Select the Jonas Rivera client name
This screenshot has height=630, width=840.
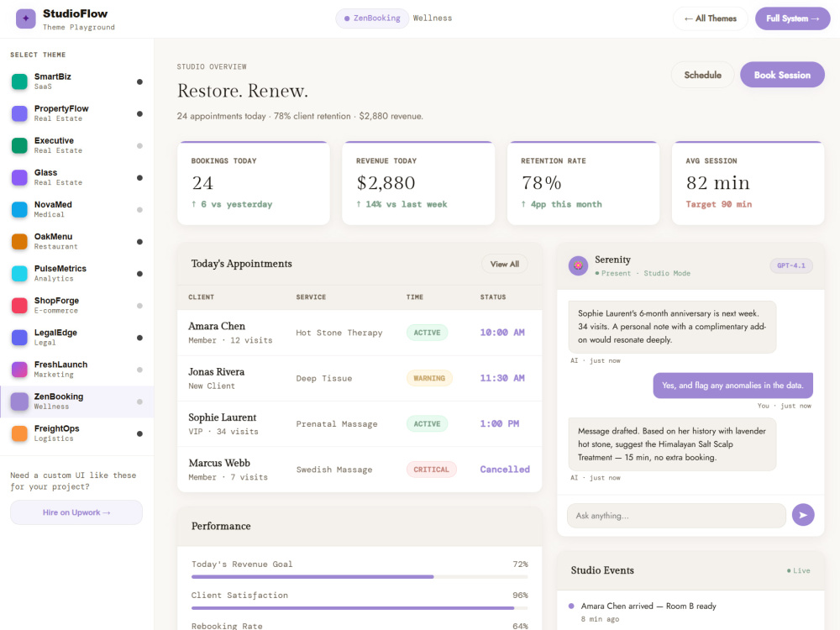coord(216,372)
